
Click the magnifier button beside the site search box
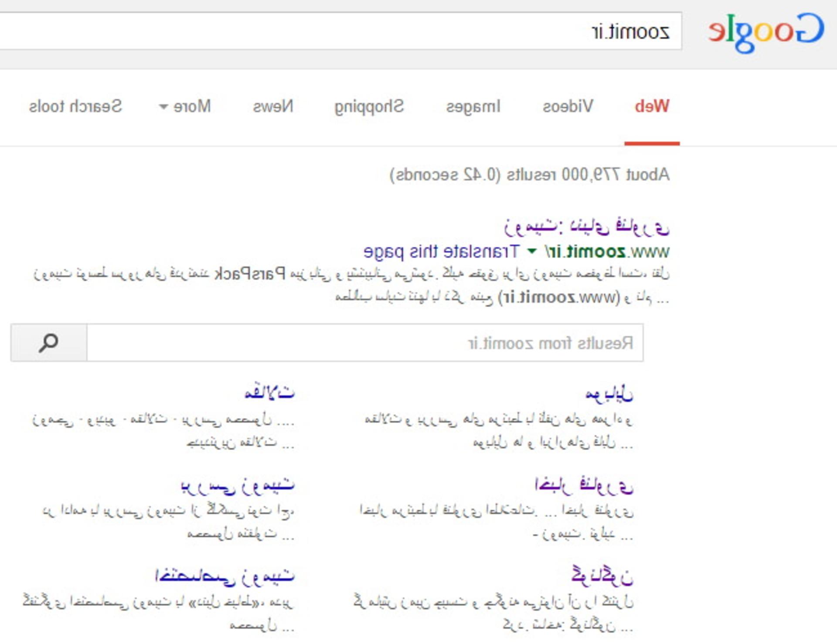(49, 343)
